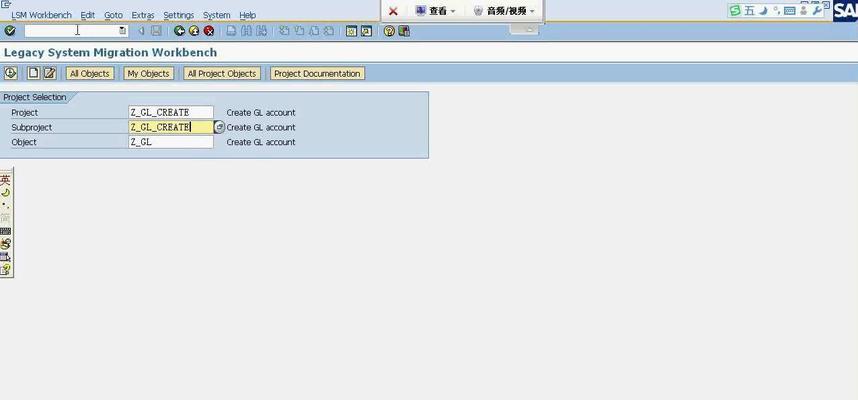This screenshot has height=400, width=858.
Task: Click the Subproject search help button
Action: coord(219,127)
